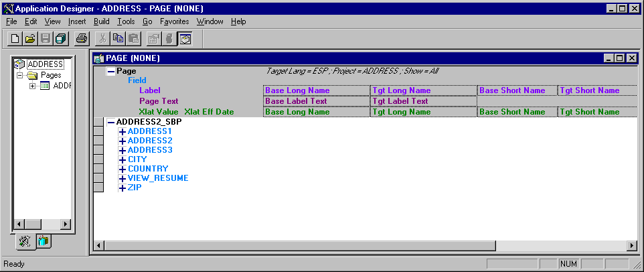Switch to the Upgrade view tab icon
644x272 pixels.
pyautogui.click(x=43, y=241)
